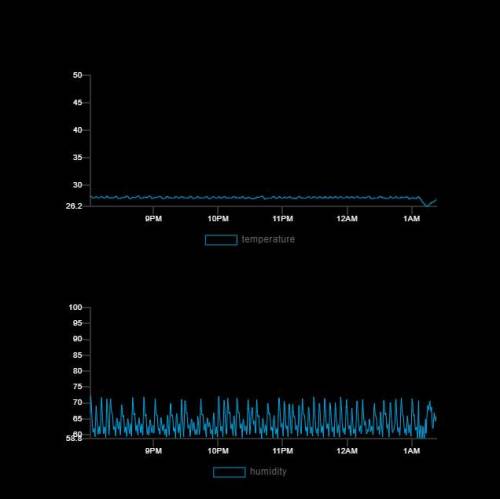Screen dimensions: 500x499
Task: Click the 10PM tick on temperature chart
Action: (x=218, y=219)
